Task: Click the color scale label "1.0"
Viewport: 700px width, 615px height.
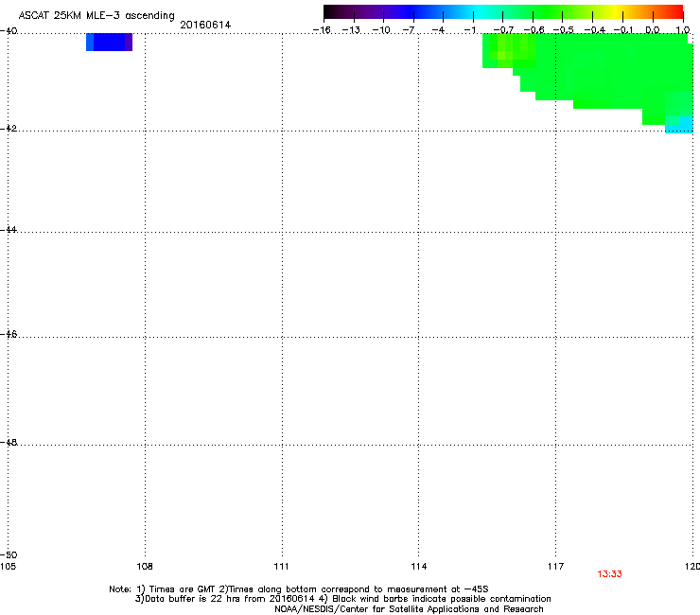Action: pos(683,30)
